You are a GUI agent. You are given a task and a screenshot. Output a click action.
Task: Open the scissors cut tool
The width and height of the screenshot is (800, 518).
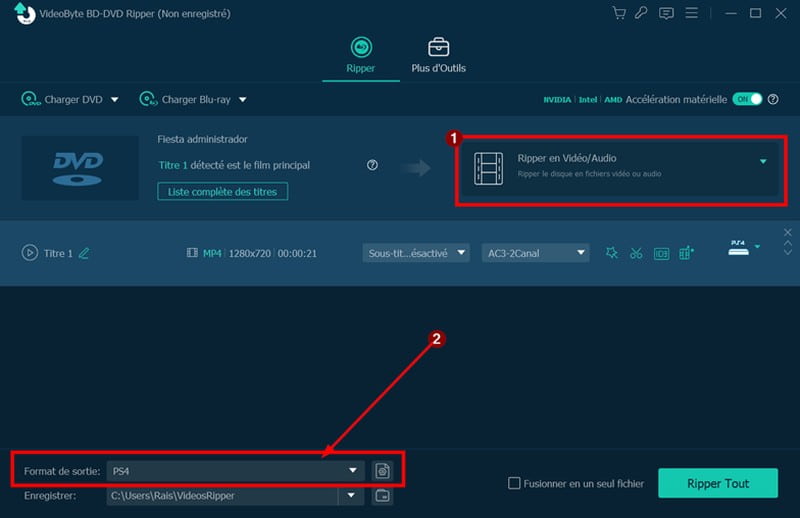636,253
